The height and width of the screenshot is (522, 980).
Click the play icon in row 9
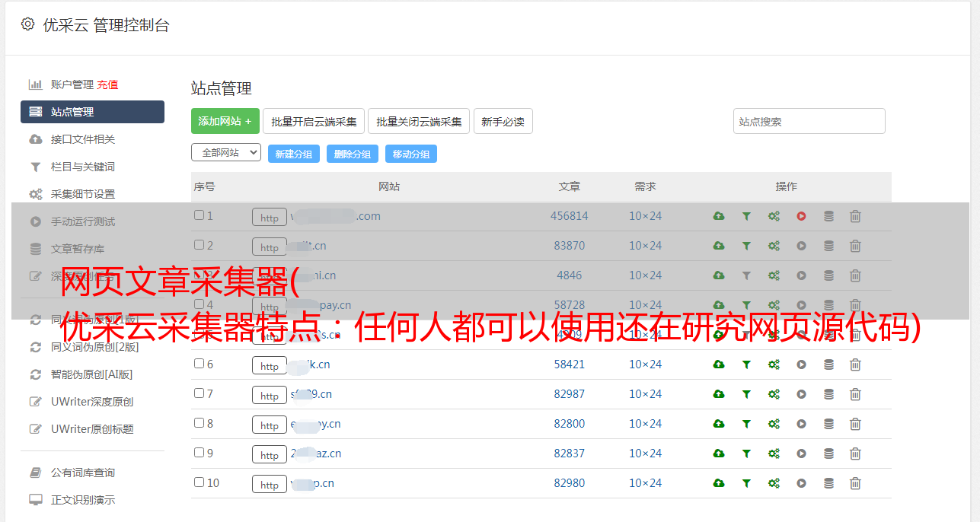(x=801, y=454)
